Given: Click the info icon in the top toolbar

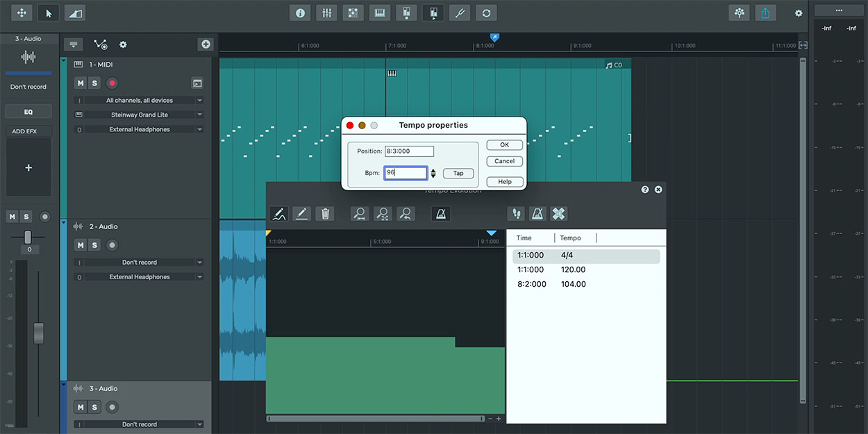Looking at the screenshot, I should [x=300, y=13].
